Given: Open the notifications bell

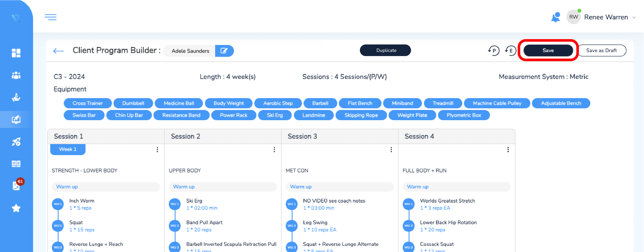Looking at the screenshot, I should click(x=555, y=17).
